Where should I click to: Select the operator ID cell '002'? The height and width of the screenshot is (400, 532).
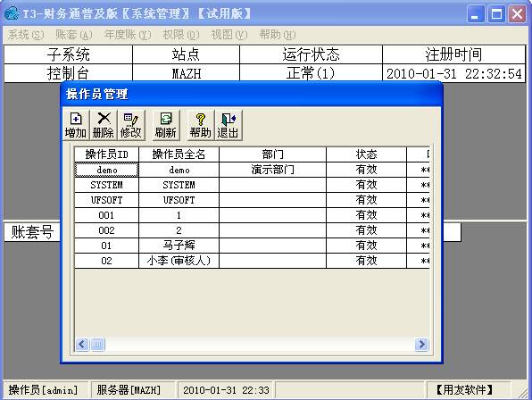click(106, 230)
